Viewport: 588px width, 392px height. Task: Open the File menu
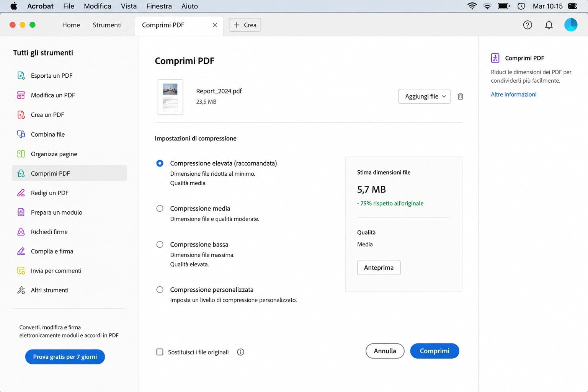coord(69,6)
